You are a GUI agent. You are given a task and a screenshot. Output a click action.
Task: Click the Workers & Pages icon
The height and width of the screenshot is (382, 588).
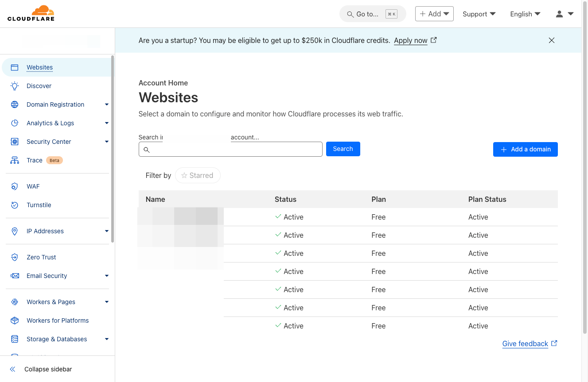click(x=15, y=302)
